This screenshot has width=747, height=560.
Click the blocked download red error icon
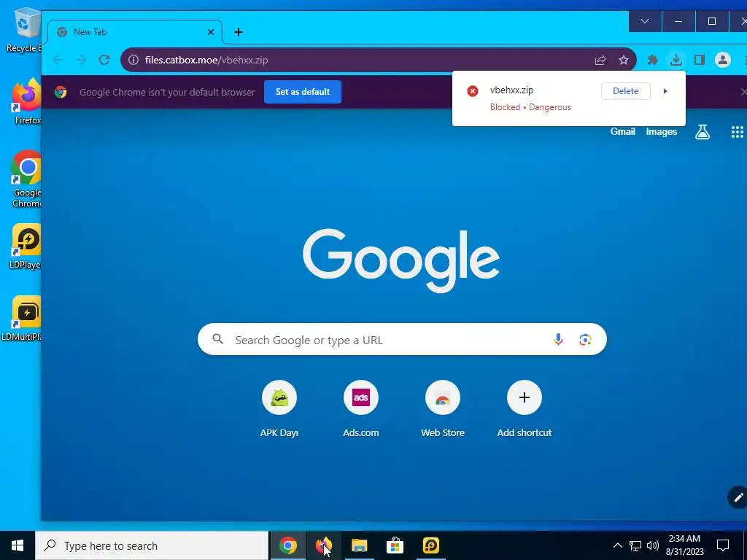(472, 91)
